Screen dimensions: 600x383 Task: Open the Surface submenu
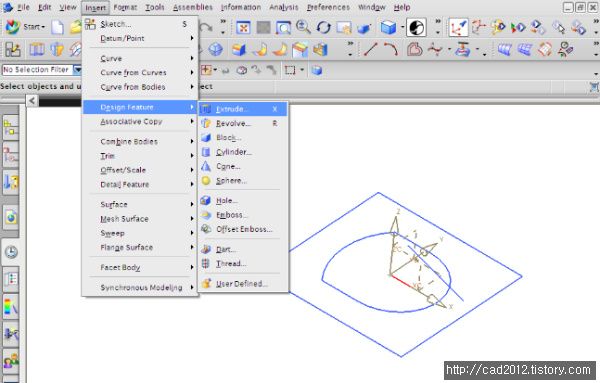pyautogui.click(x=140, y=204)
